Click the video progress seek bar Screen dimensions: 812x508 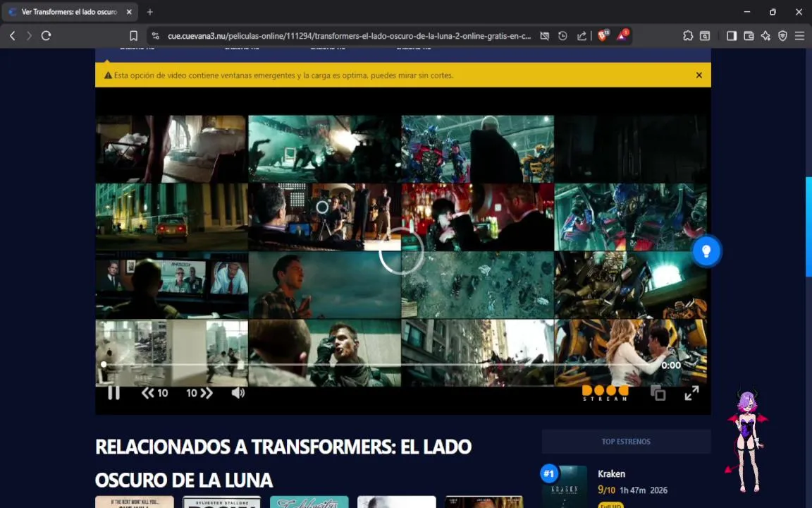pyautogui.click(x=381, y=365)
